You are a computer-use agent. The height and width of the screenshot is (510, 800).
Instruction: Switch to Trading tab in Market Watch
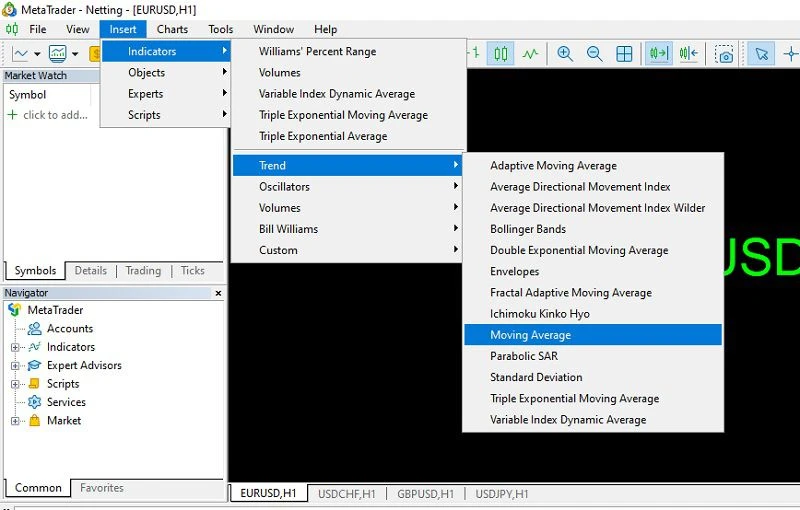click(143, 270)
